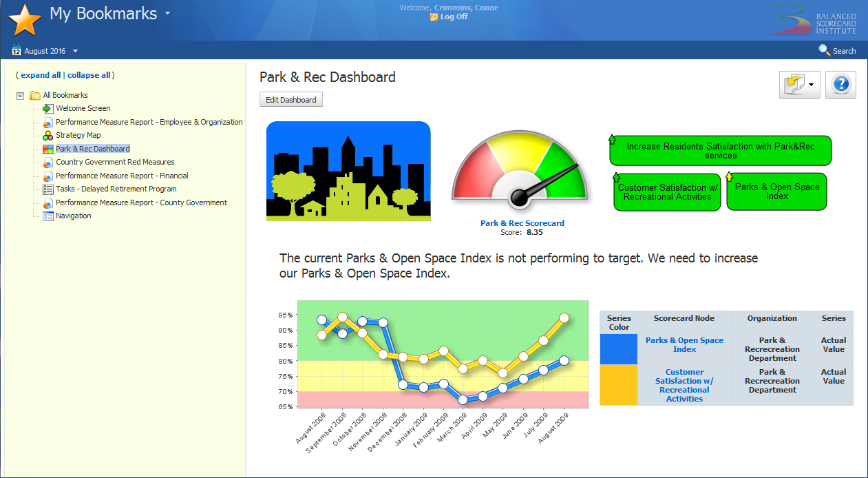Click the Parks & Open Space Index green box

[776, 191]
